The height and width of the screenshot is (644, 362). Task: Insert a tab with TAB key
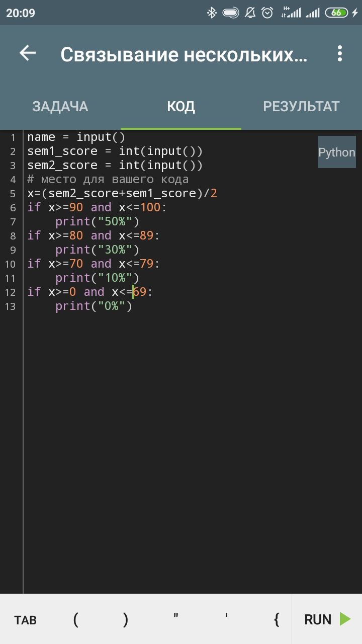pos(25,620)
